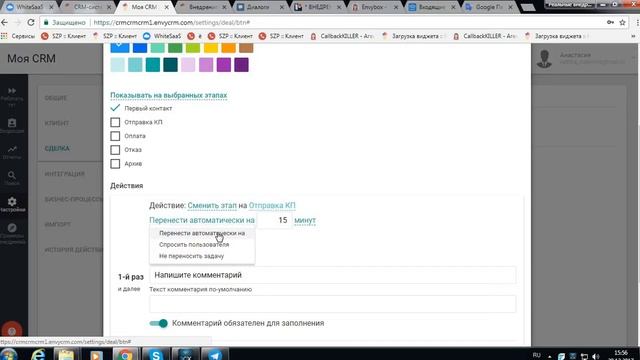Pick the light pink color swatch
Image resolution: width=640 pixels, height=360 pixels.
(188, 65)
